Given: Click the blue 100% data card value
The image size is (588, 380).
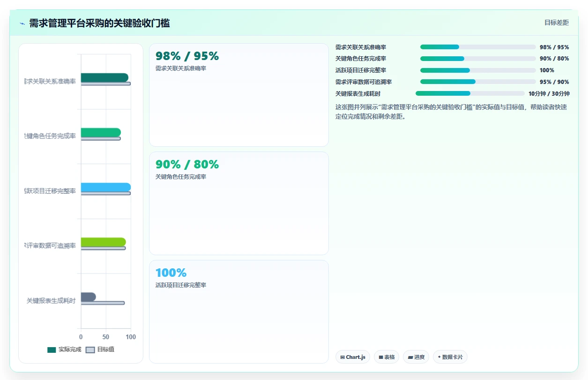Looking at the screenshot, I should coord(171,273).
